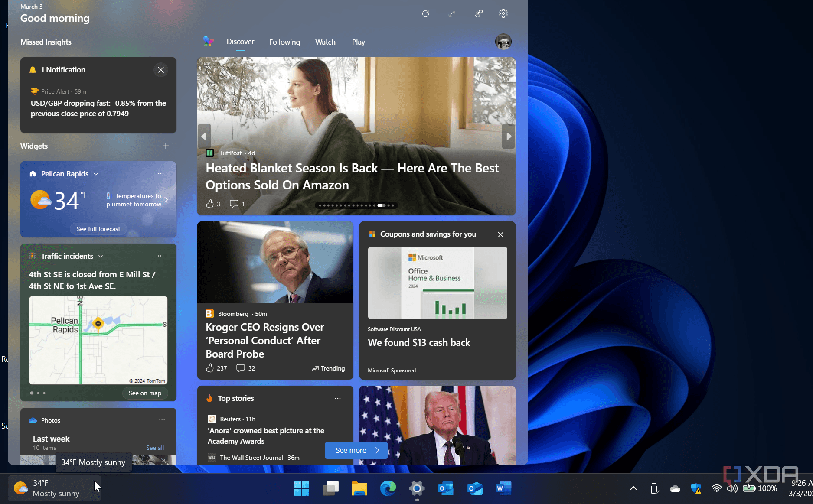The image size is (813, 504).
Task: Go to previous carousel story
Action: 204,137
